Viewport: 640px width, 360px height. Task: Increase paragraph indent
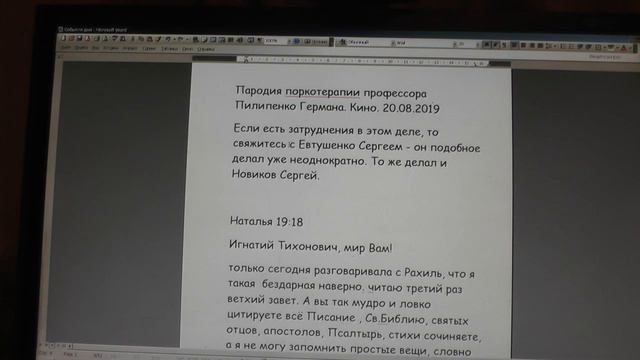click(x=588, y=46)
